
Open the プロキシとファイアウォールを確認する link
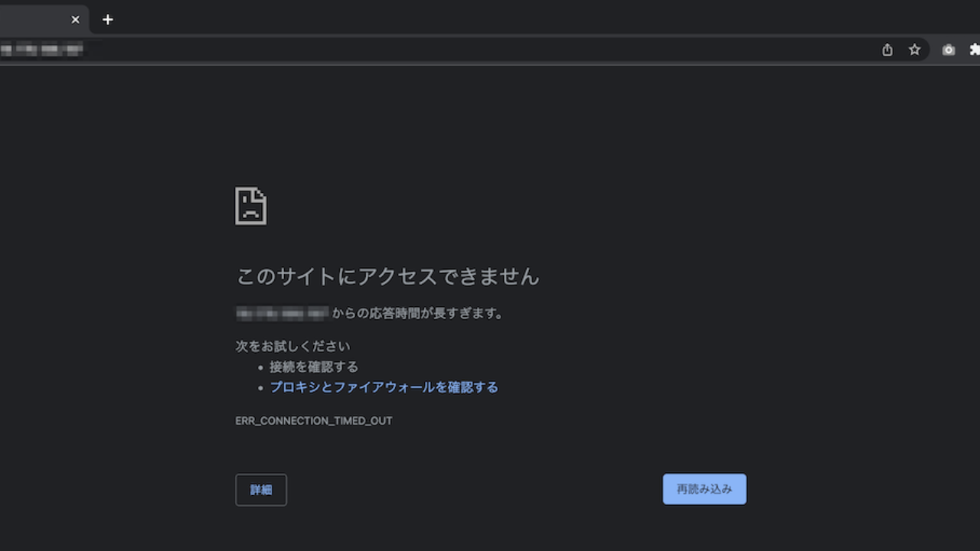[384, 387]
